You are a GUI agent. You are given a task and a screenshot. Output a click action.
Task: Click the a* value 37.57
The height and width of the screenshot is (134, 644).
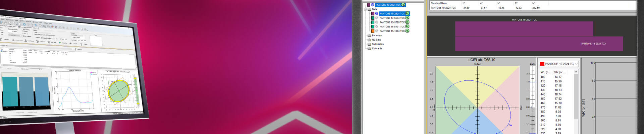pyautogui.click(x=484, y=8)
